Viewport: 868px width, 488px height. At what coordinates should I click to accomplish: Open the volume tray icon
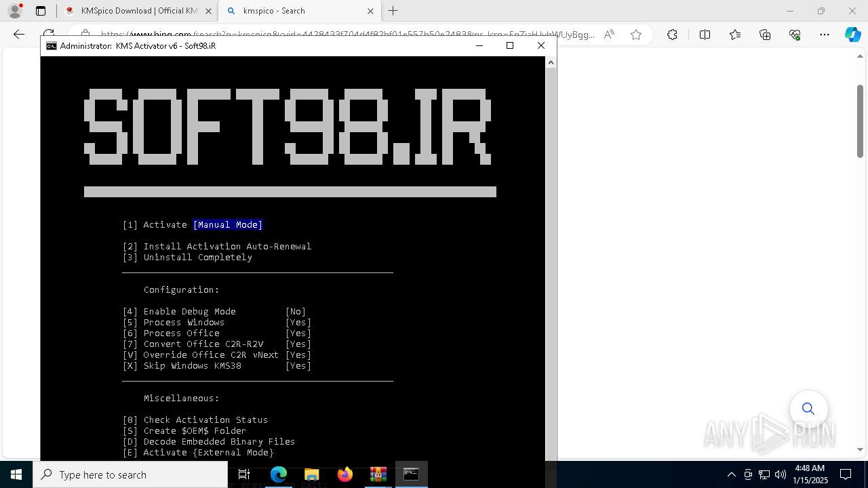tap(781, 474)
